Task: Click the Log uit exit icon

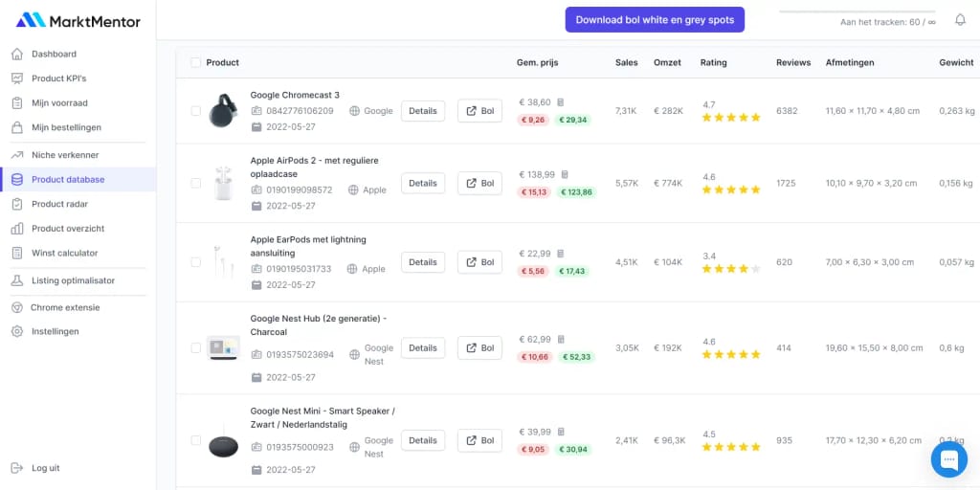Action: [x=17, y=468]
